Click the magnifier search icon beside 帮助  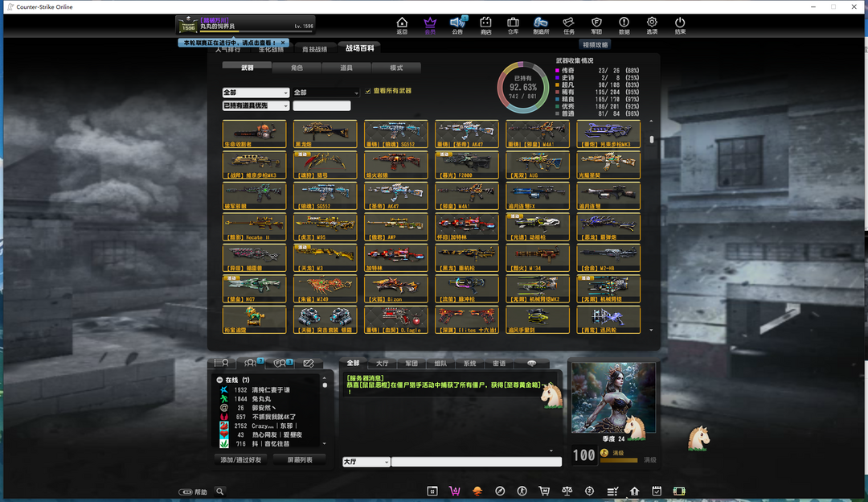click(219, 492)
